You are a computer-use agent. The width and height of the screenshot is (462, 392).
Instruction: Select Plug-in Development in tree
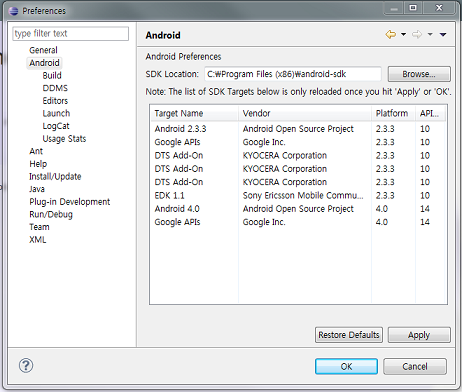click(x=69, y=202)
